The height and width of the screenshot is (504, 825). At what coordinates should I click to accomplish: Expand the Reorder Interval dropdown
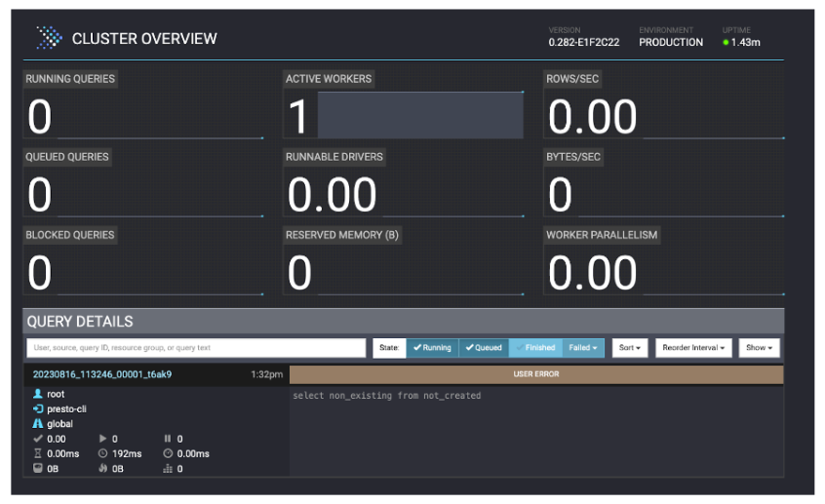692,348
